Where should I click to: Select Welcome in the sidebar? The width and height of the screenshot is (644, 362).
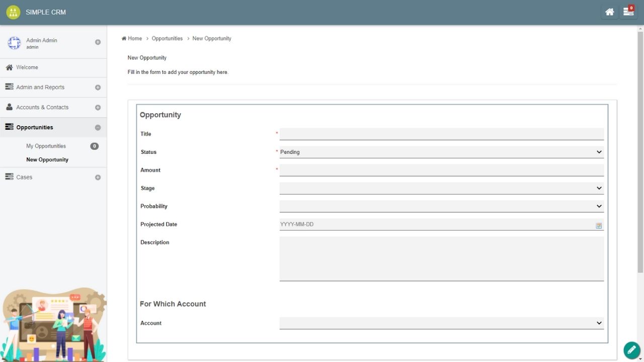click(x=27, y=67)
